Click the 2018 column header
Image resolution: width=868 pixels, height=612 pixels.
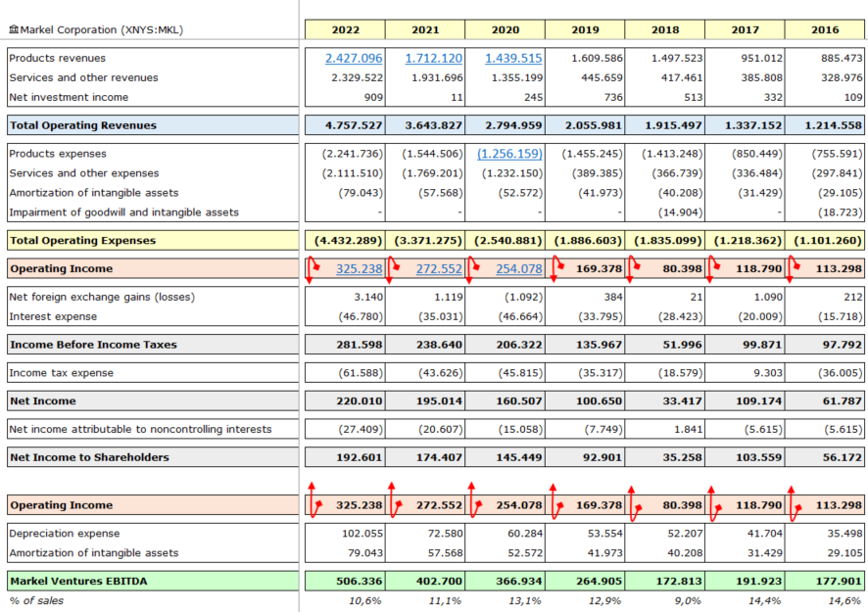click(665, 30)
